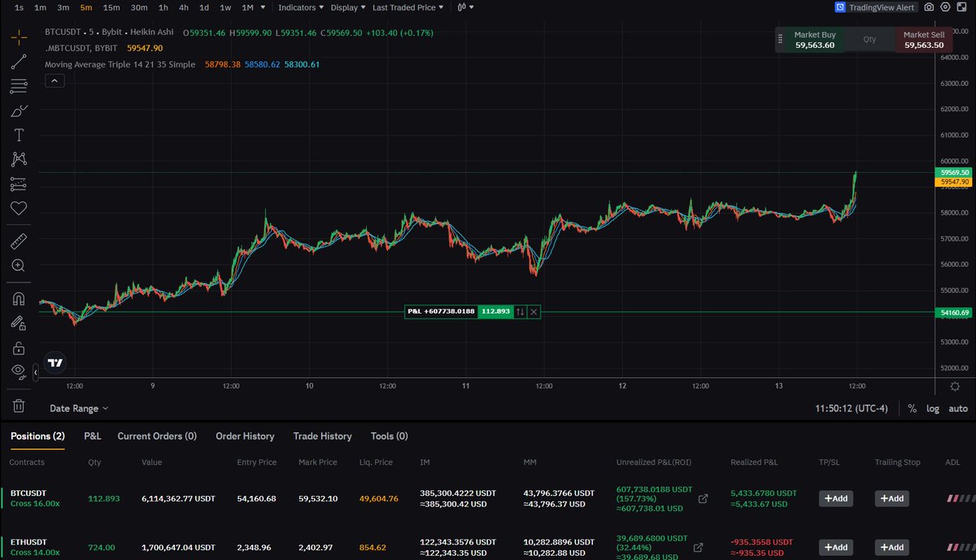Open chart settings hexagon icon

click(x=944, y=7)
